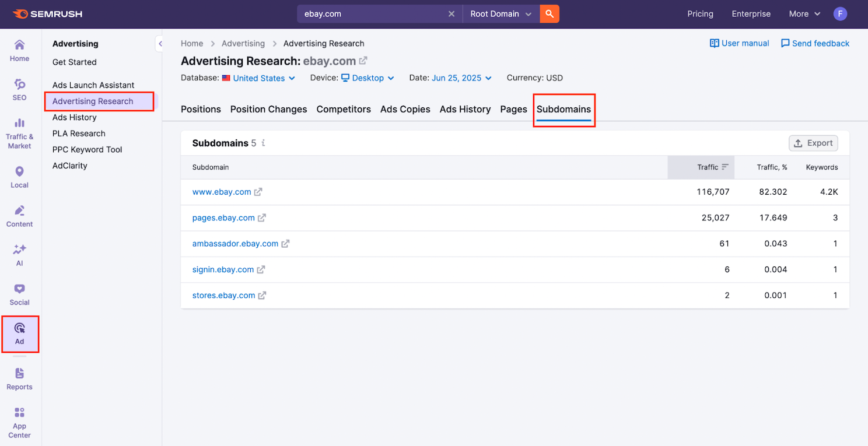
Task: Expand the Root Domain dropdown
Action: pyautogui.click(x=501, y=14)
